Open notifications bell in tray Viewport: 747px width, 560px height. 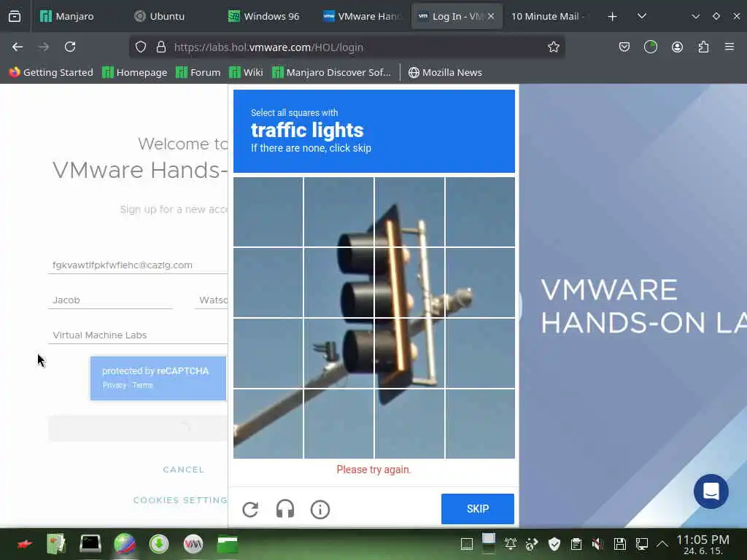510,544
